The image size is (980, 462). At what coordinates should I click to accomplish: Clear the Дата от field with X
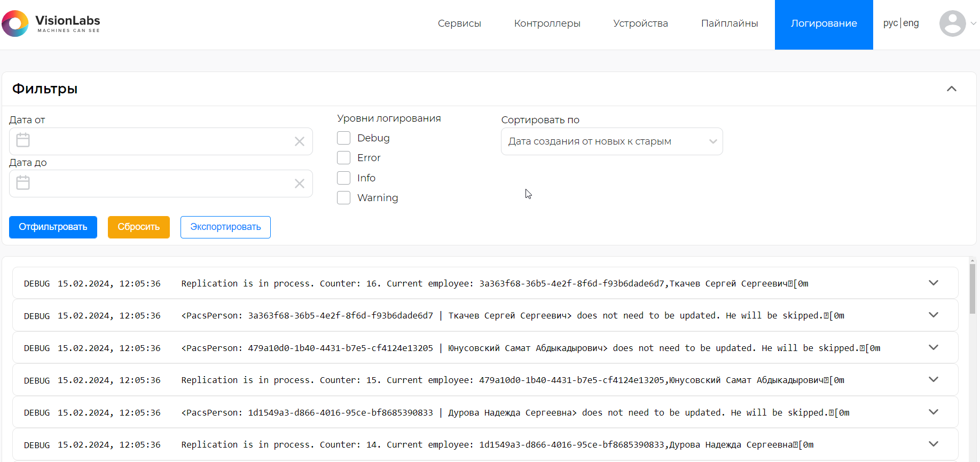pyautogui.click(x=300, y=141)
